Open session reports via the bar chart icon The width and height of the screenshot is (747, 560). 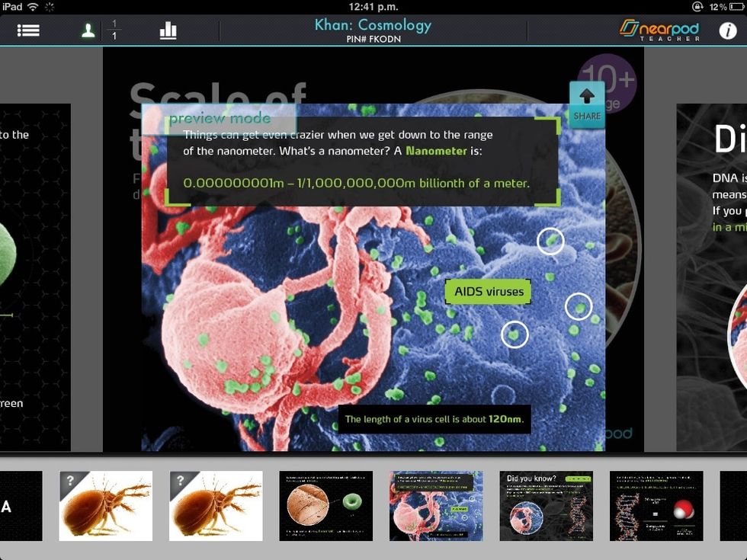click(167, 30)
